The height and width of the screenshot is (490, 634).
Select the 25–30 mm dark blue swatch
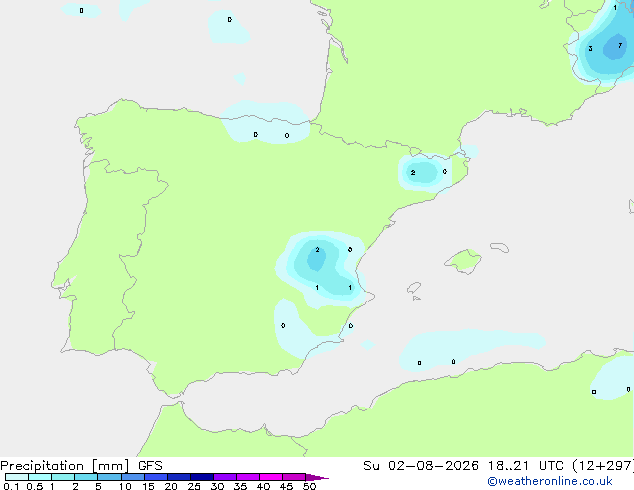(202, 477)
